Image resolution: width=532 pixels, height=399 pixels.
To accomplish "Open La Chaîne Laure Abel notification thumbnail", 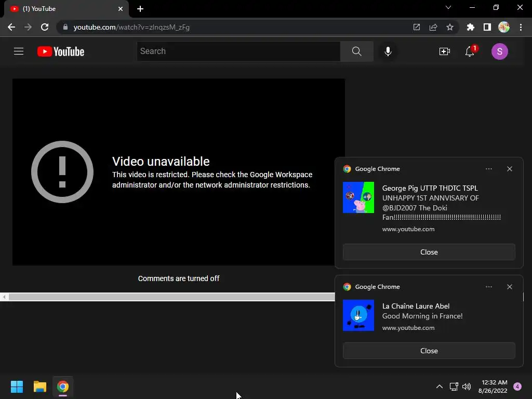I will (358, 315).
